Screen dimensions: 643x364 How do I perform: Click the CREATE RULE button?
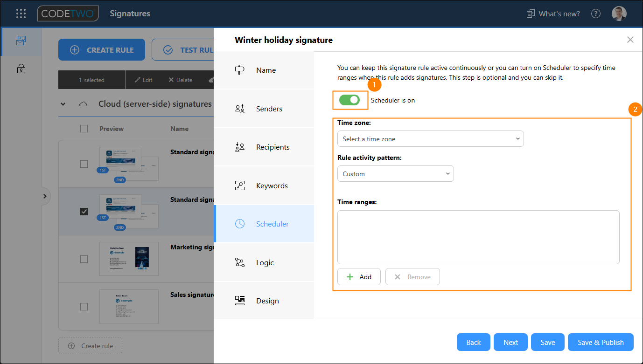pos(102,50)
